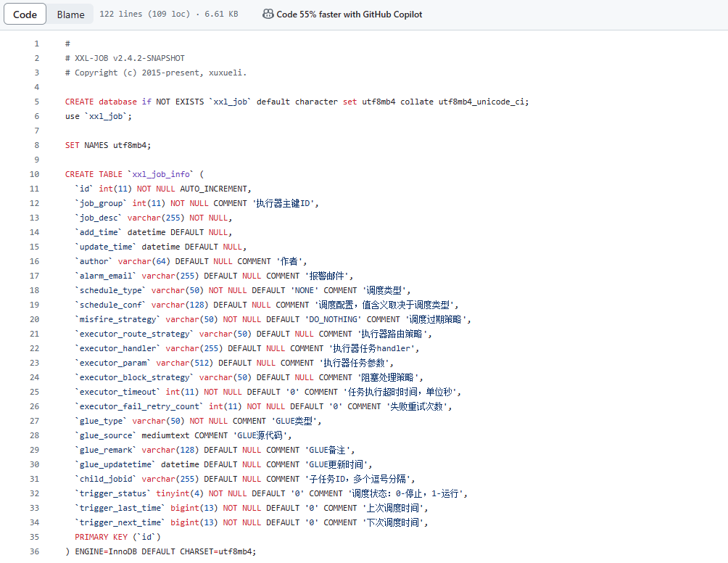728x563 pixels.
Task: Click the `glue_type` column name
Action: (x=101, y=421)
